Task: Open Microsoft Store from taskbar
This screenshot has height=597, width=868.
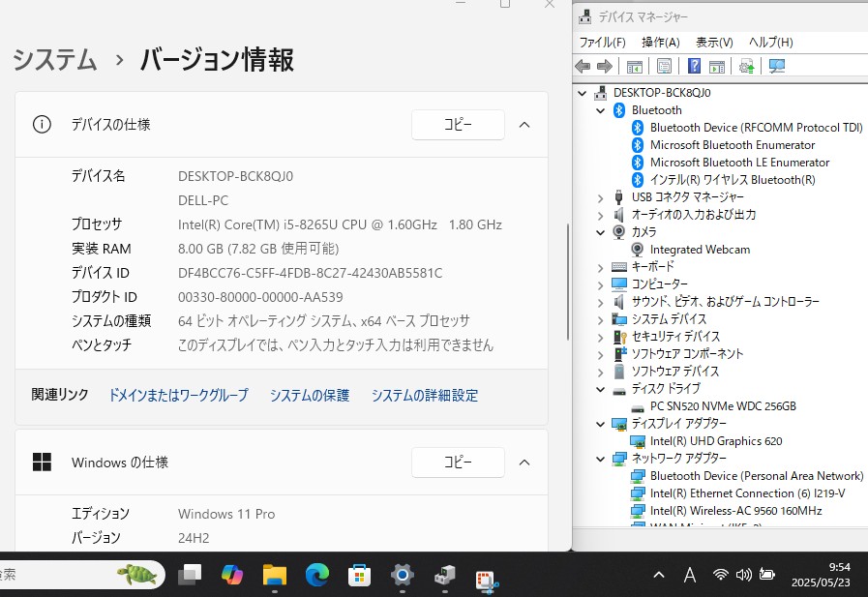Action: 359,576
